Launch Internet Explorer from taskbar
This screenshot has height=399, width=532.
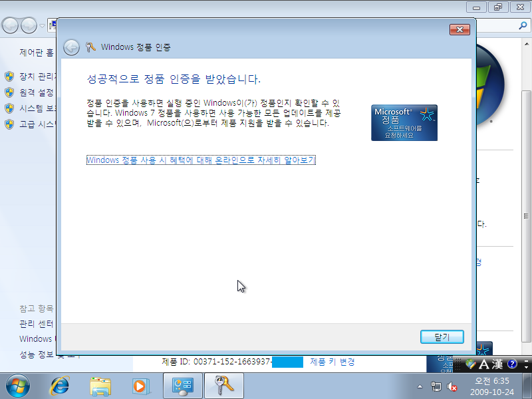click(61, 385)
